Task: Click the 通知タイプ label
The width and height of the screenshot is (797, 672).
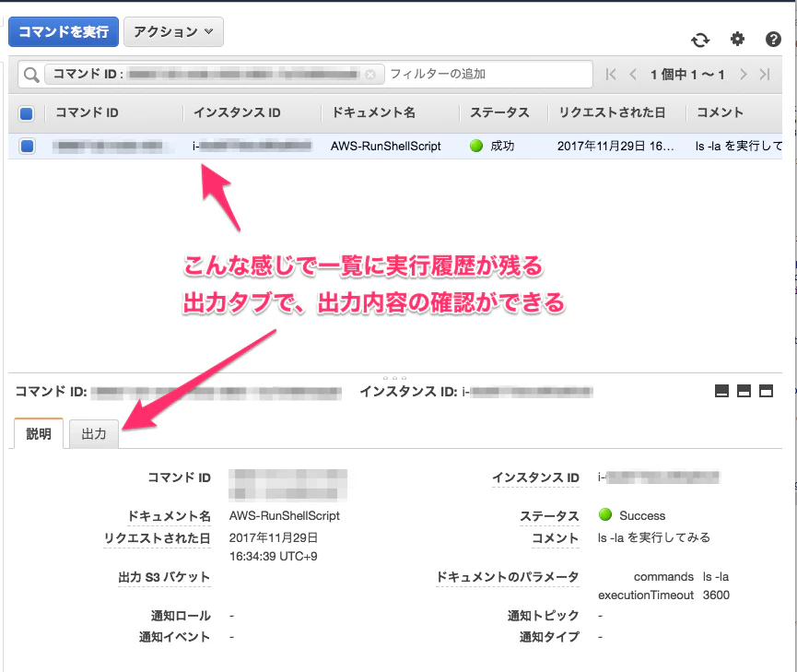Action: [x=549, y=636]
